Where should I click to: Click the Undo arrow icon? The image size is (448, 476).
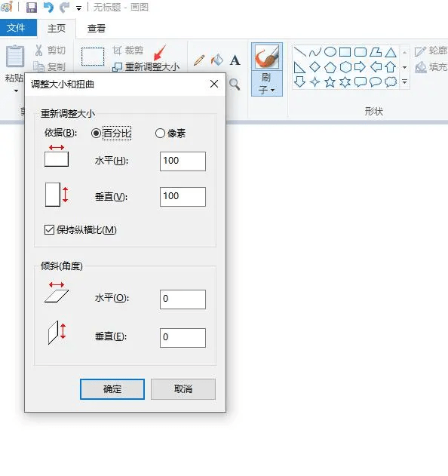point(48,8)
